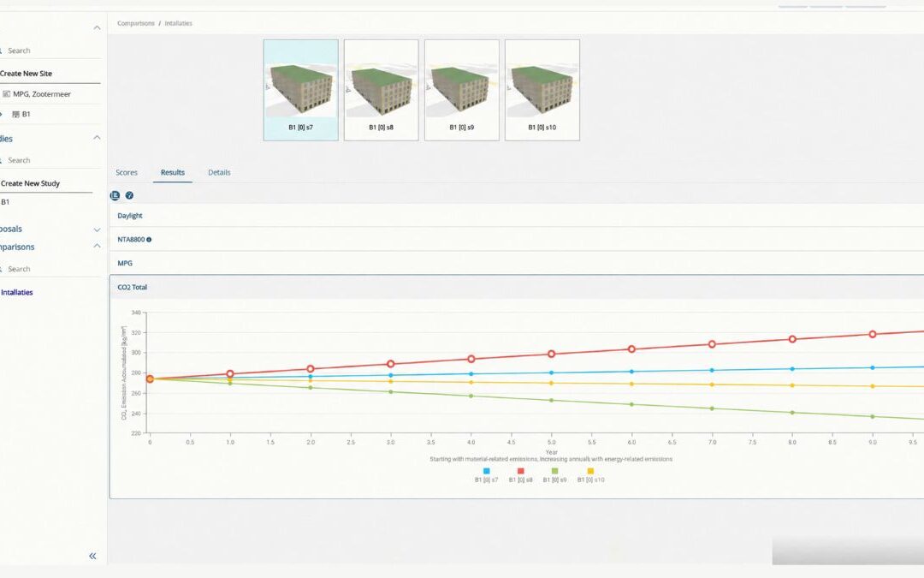Switch to the Scores tab
This screenshot has width=924, height=578.
(x=127, y=172)
